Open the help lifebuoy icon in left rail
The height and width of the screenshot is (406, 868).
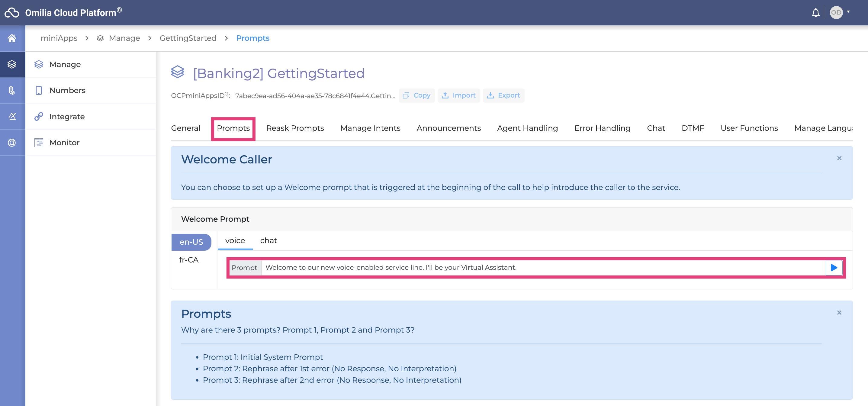(x=12, y=143)
